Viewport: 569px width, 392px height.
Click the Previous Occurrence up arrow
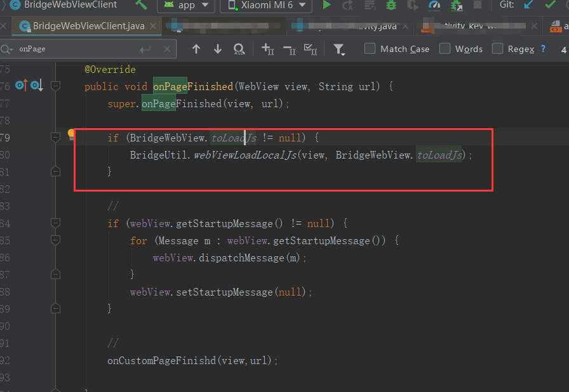point(196,48)
